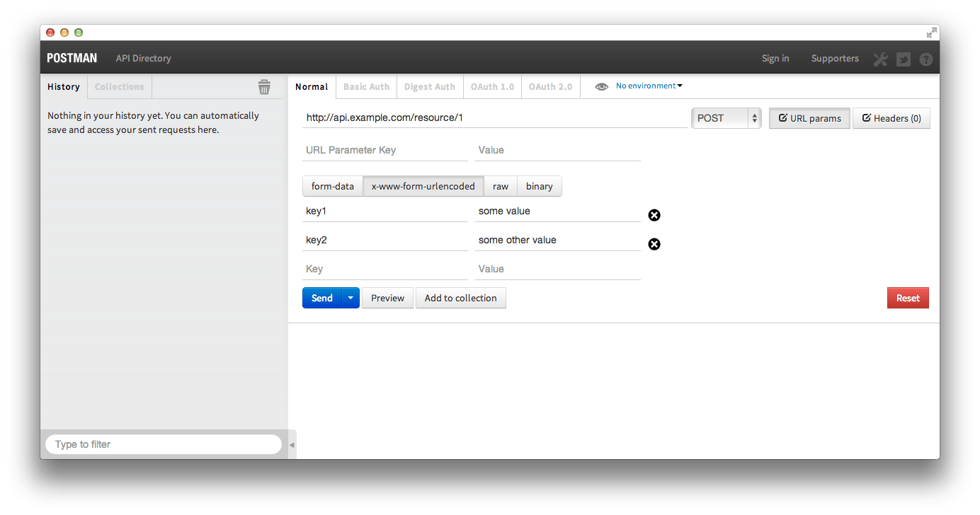Open settings via the wrench icon
980x515 pixels.
pyautogui.click(x=880, y=59)
